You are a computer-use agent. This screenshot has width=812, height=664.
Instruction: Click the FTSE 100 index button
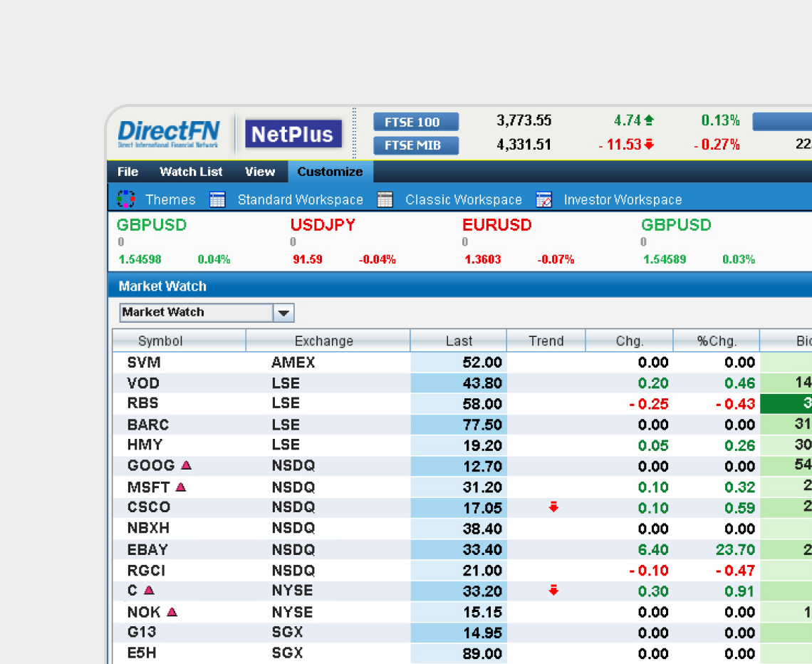416,122
